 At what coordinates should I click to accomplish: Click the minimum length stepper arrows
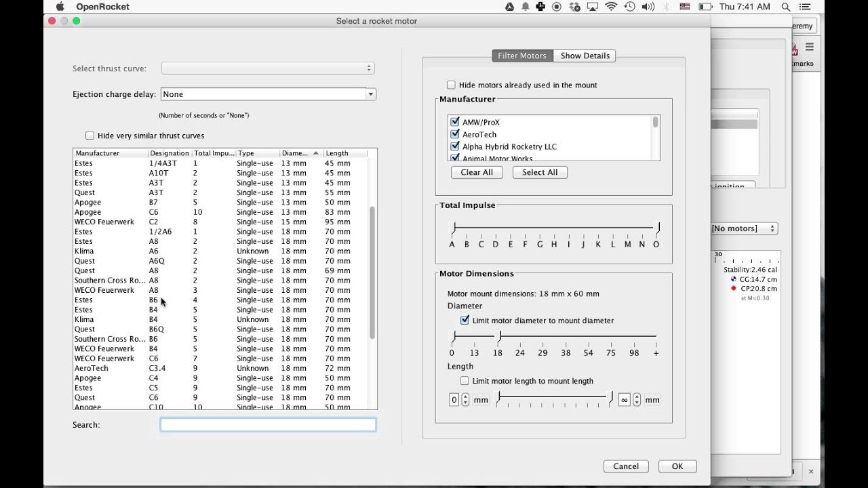click(465, 400)
